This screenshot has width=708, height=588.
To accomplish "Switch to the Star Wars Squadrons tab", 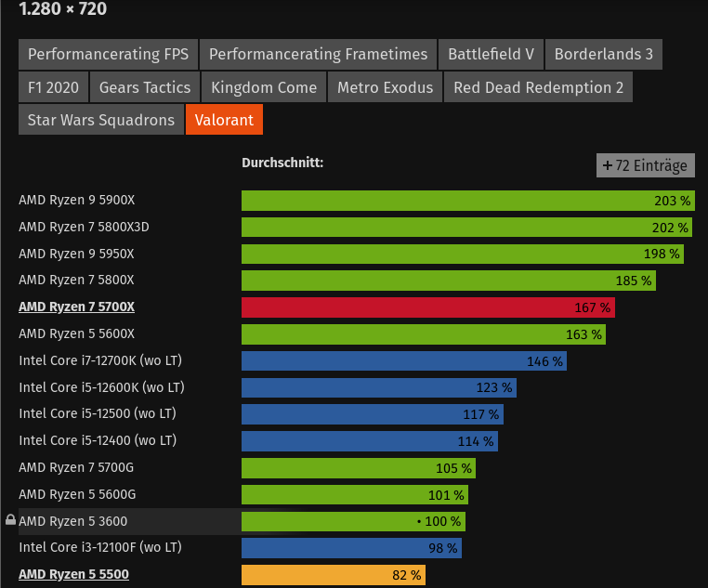I will (101, 120).
